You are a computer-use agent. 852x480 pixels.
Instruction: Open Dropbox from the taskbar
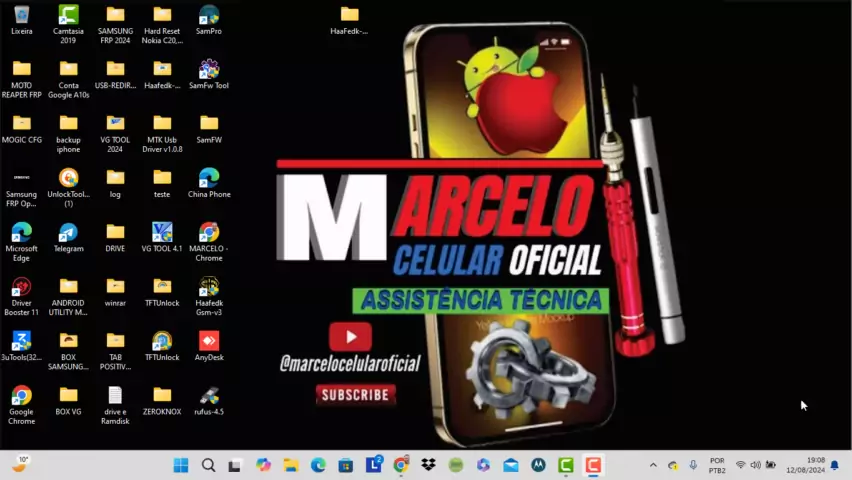pyautogui.click(x=428, y=465)
